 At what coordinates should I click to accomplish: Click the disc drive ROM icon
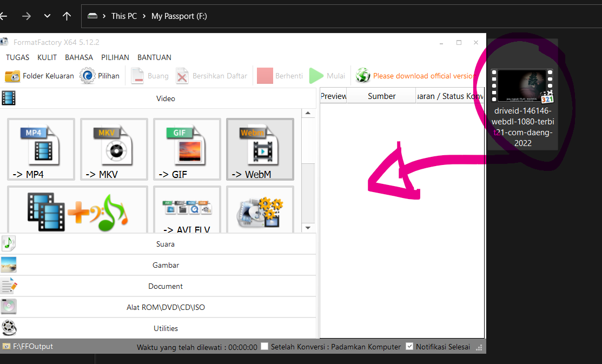tap(9, 307)
